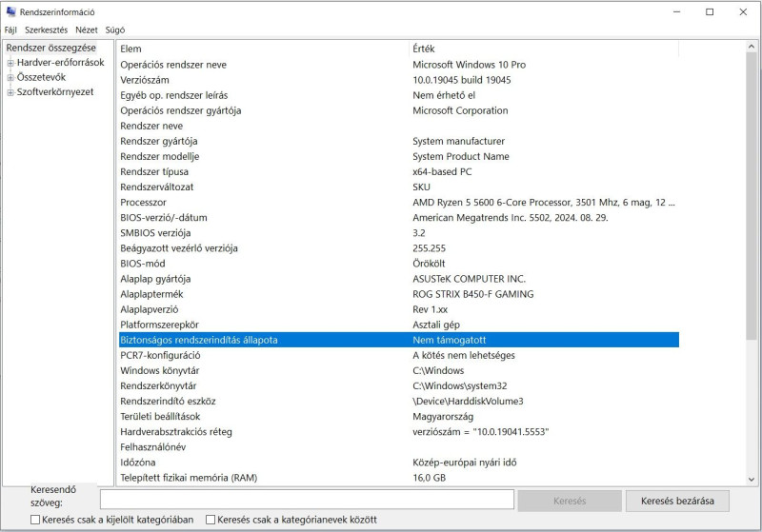The height and width of the screenshot is (532, 762).
Task: Expand the Hardver-erőforrások tree node
Action: 10,63
